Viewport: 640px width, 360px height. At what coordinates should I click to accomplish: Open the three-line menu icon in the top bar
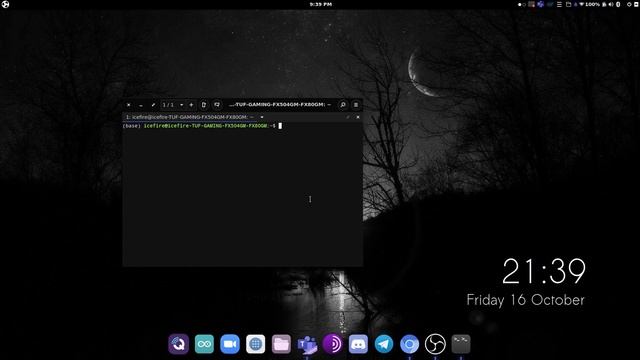pos(559,4)
